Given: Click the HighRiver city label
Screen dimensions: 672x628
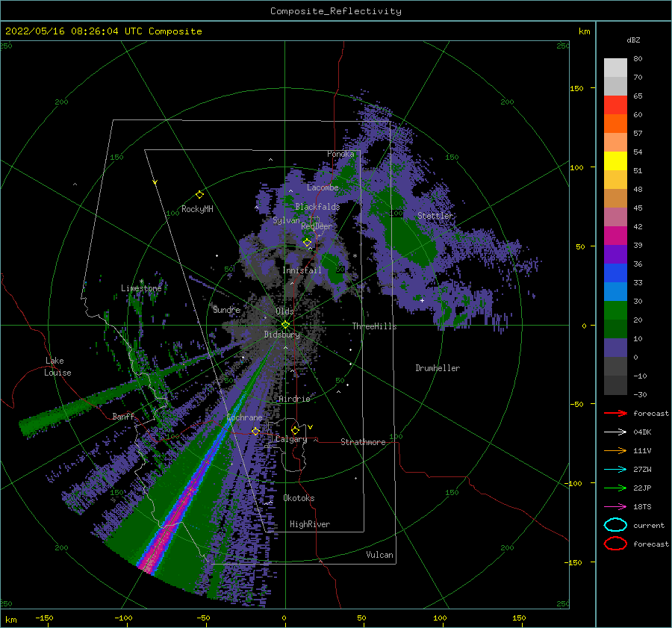Looking at the screenshot, I should [x=310, y=524].
